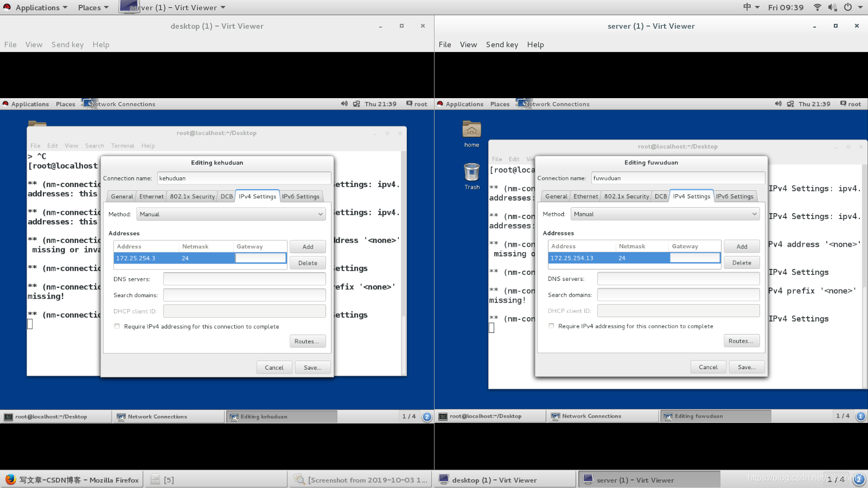Switch to General tab in Editing kehuduan
The width and height of the screenshot is (868, 488).
click(x=122, y=196)
